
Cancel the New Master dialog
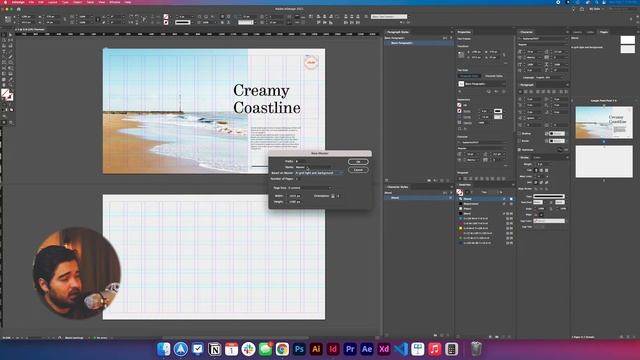click(358, 169)
